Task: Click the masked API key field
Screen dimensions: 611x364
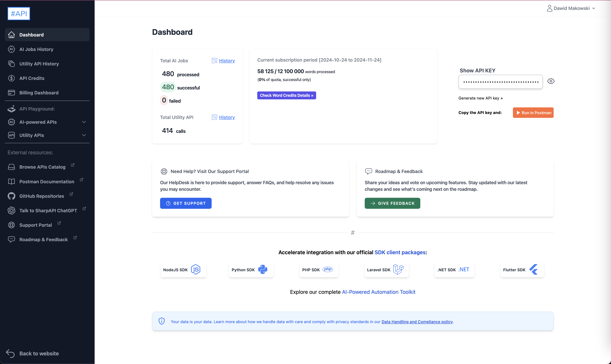Action: pyautogui.click(x=500, y=82)
